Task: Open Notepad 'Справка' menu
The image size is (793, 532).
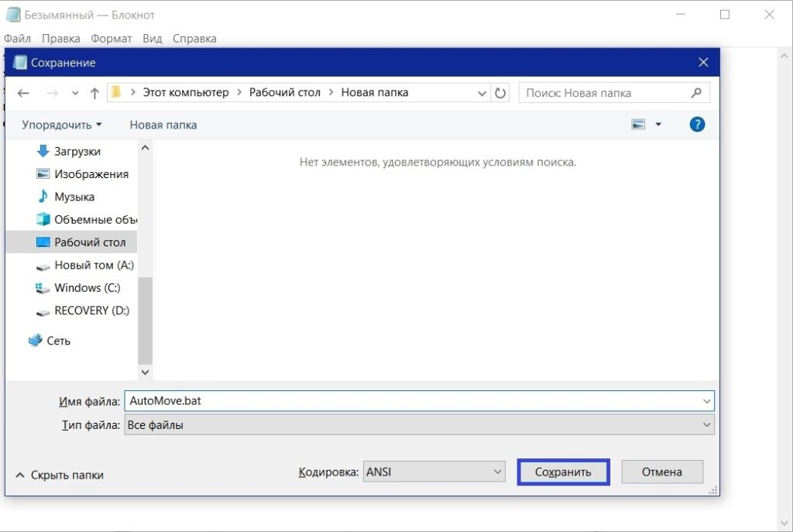Action: (x=194, y=39)
